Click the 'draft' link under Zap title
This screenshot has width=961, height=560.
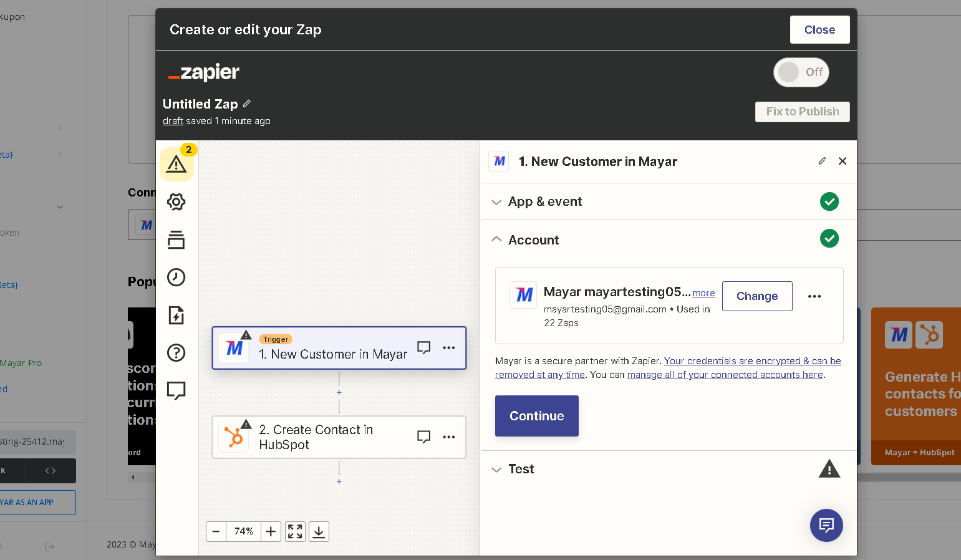(x=173, y=121)
